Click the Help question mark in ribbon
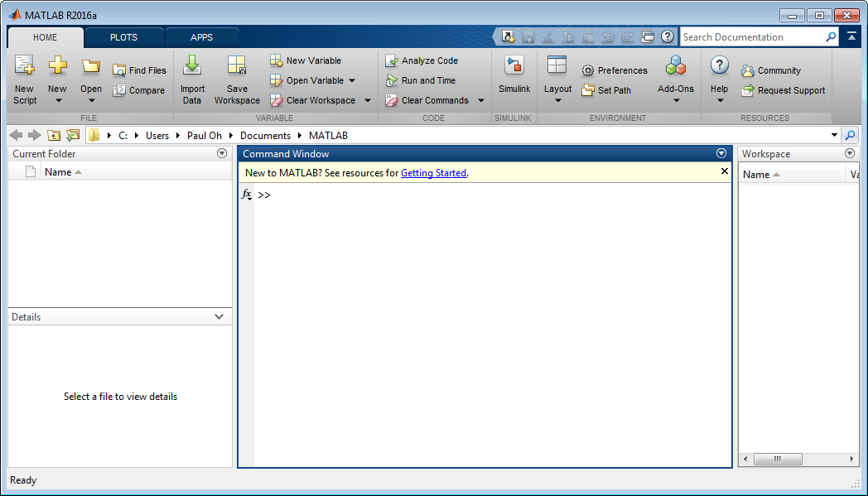868x496 pixels. pyautogui.click(x=719, y=65)
